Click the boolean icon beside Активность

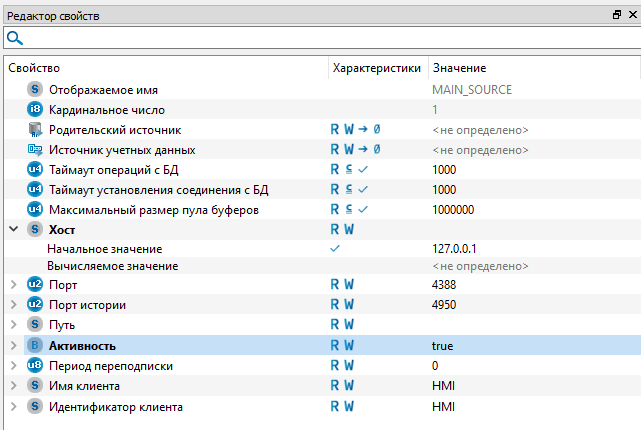click(36, 346)
